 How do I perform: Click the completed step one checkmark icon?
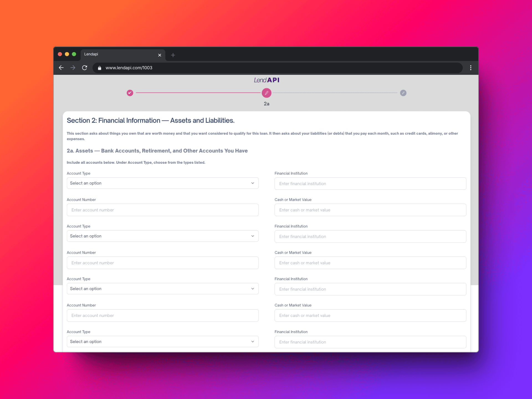pyautogui.click(x=130, y=93)
